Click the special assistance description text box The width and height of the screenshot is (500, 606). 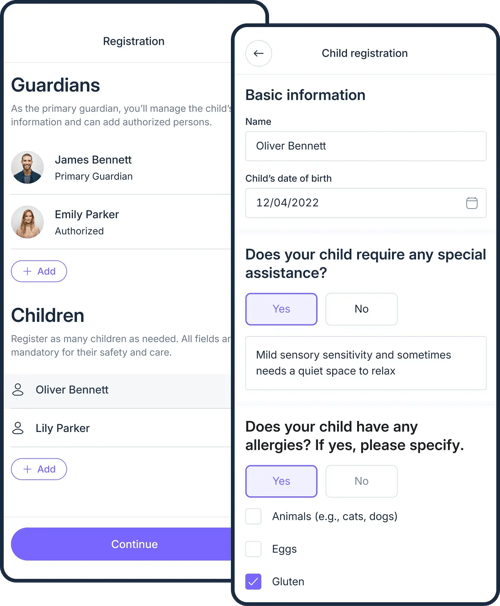point(366,363)
